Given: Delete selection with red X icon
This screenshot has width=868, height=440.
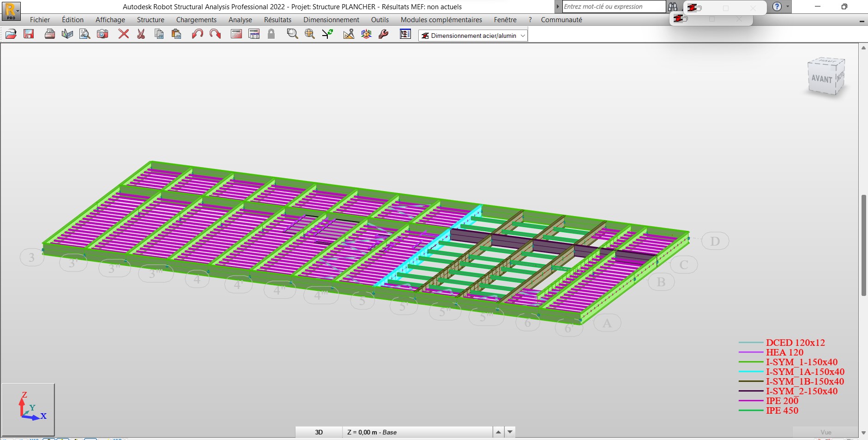Looking at the screenshot, I should click(x=123, y=34).
